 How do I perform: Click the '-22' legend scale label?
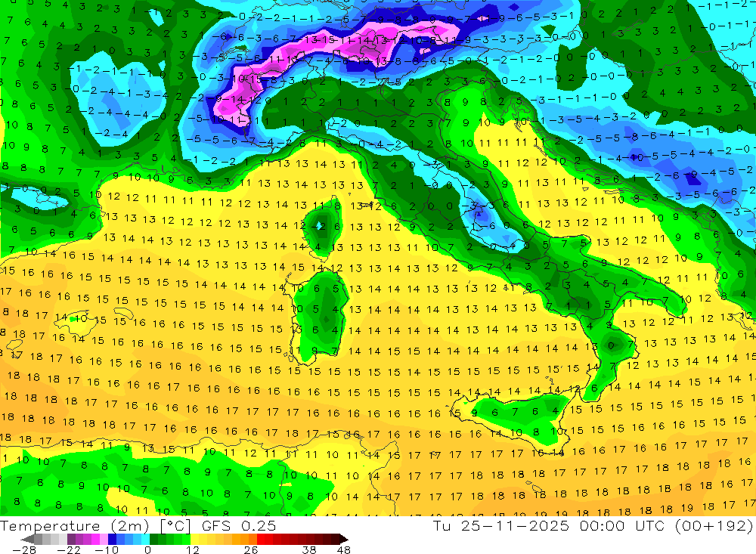69,549
